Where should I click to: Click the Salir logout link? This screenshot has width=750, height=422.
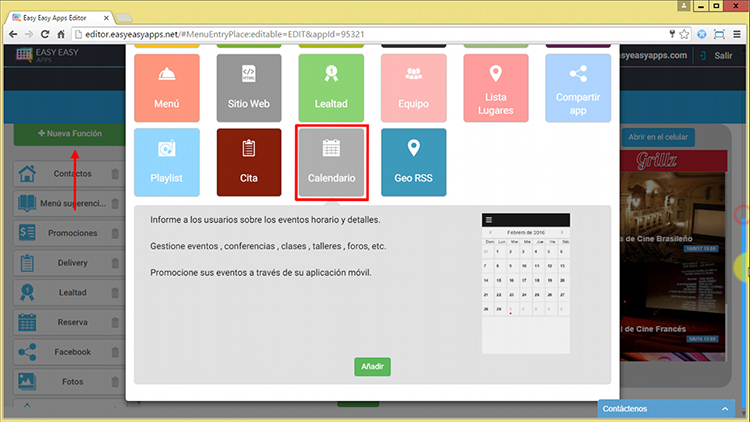coord(717,56)
